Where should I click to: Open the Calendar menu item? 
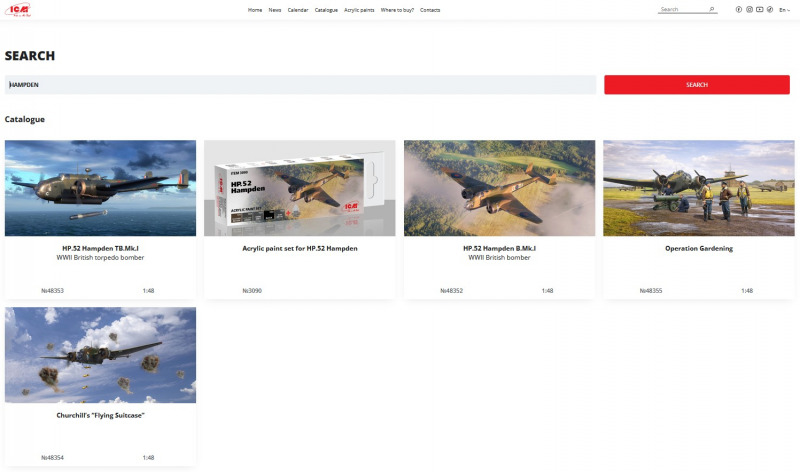[x=298, y=10]
